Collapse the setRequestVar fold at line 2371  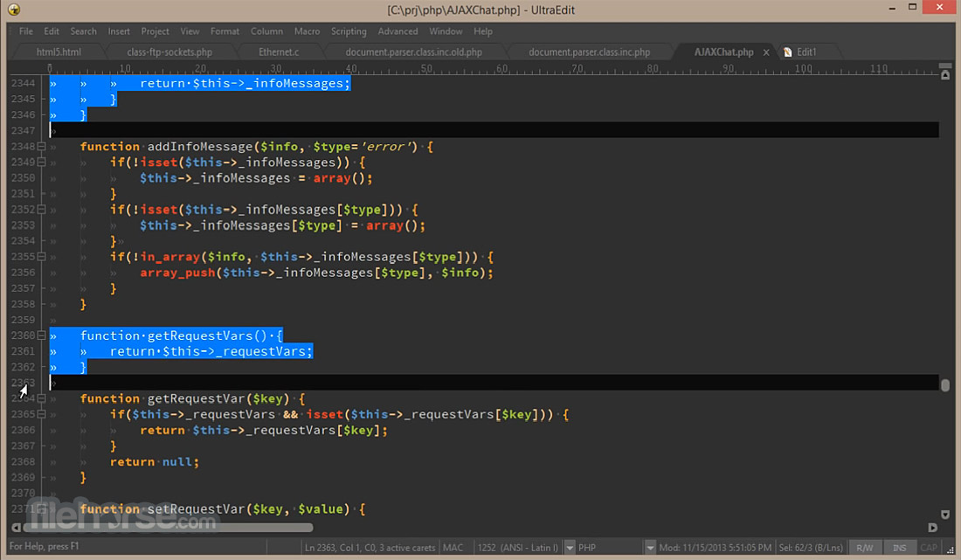point(42,509)
